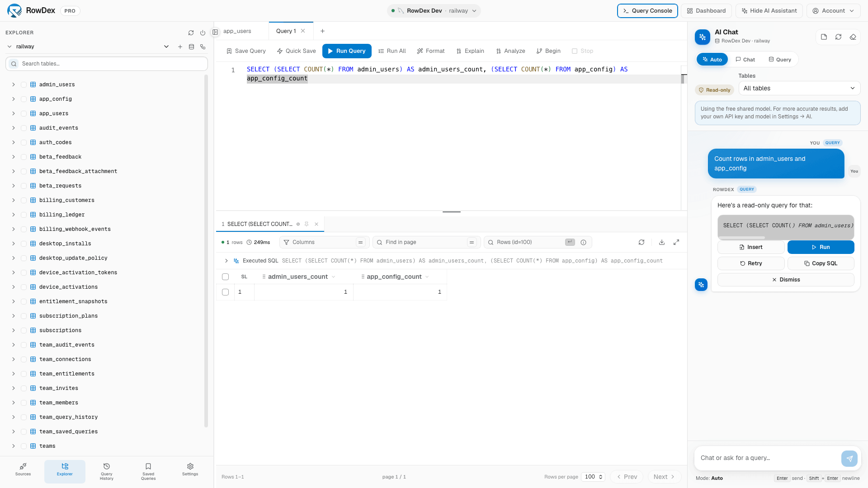Send the chat message with the arrow button

coord(849,458)
